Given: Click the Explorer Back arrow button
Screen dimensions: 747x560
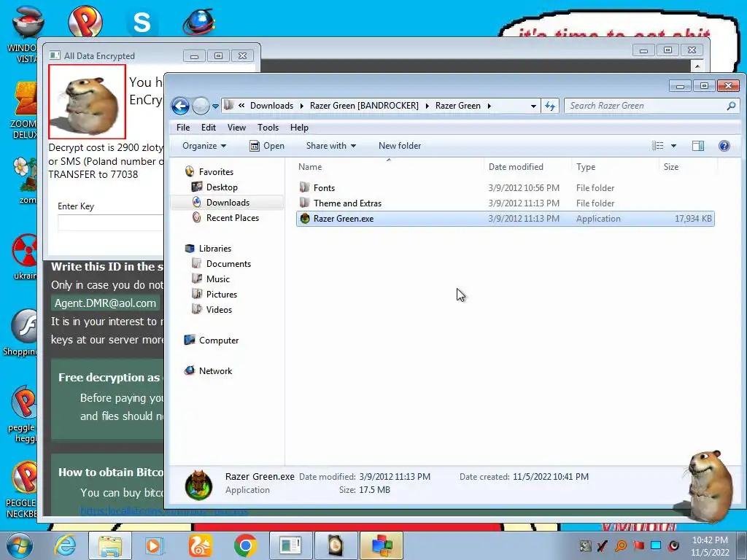Looking at the screenshot, I should (x=181, y=106).
